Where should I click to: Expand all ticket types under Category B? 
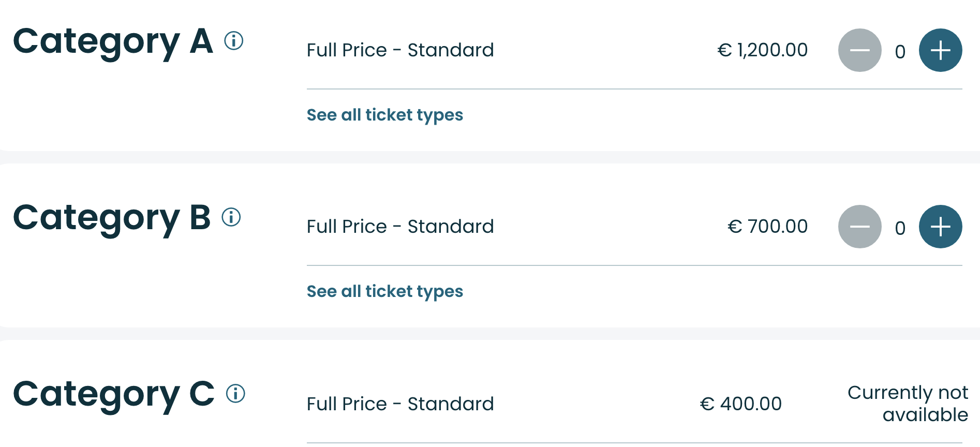click(x=384, y=291)
